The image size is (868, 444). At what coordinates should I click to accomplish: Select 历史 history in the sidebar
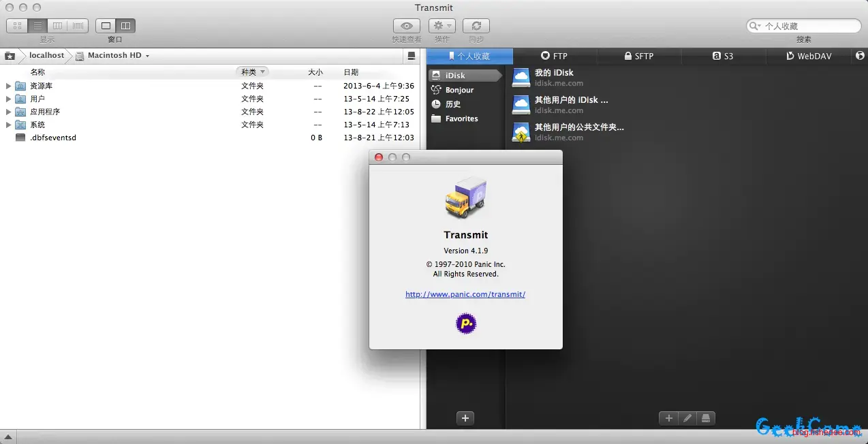[x=453, y=104]
